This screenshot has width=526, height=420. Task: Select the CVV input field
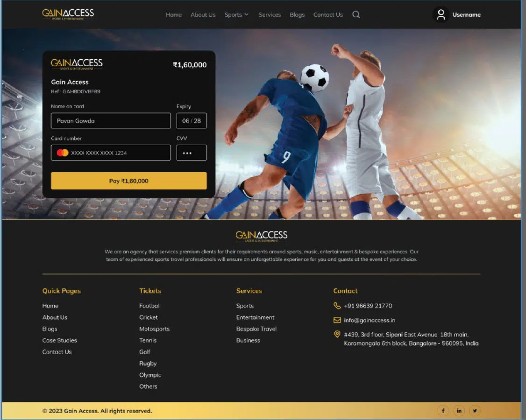[x=192, y=153]
